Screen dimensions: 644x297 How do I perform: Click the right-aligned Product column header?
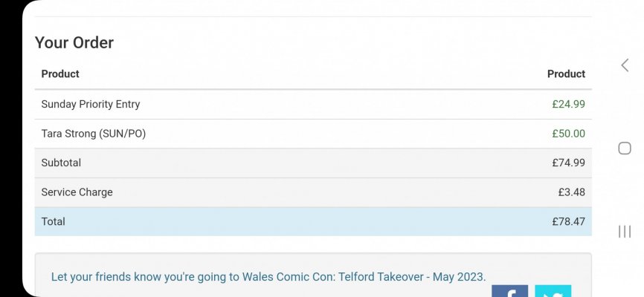pos(566,74)
